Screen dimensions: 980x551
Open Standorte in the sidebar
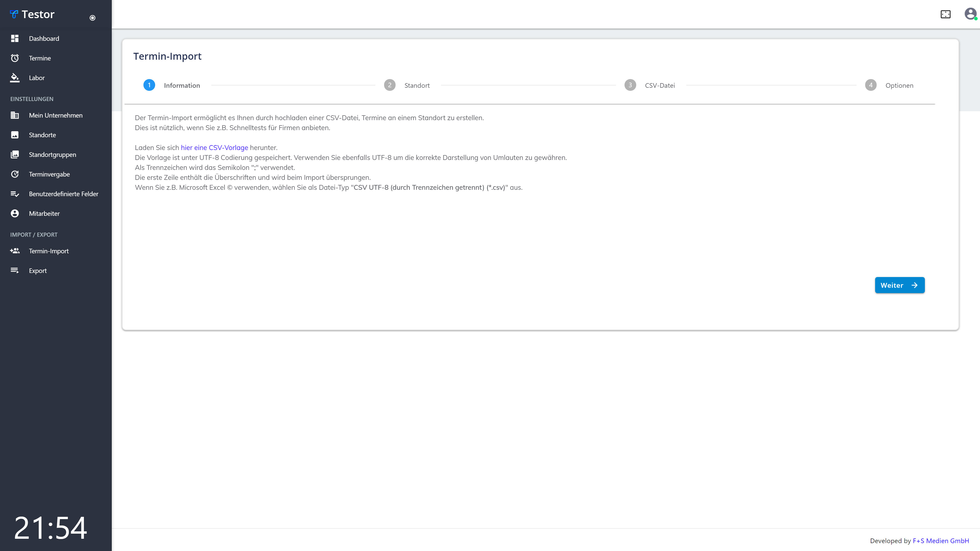42,135
